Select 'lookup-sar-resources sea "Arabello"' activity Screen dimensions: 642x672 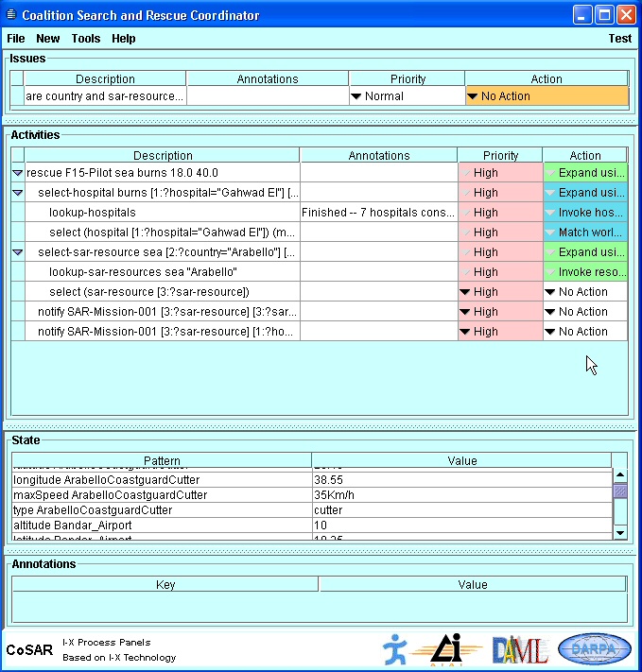(163, 272)
